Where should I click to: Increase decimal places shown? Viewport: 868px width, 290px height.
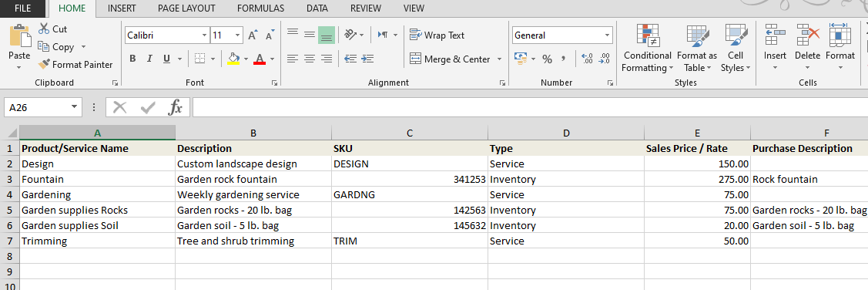(x=588, y=59)
